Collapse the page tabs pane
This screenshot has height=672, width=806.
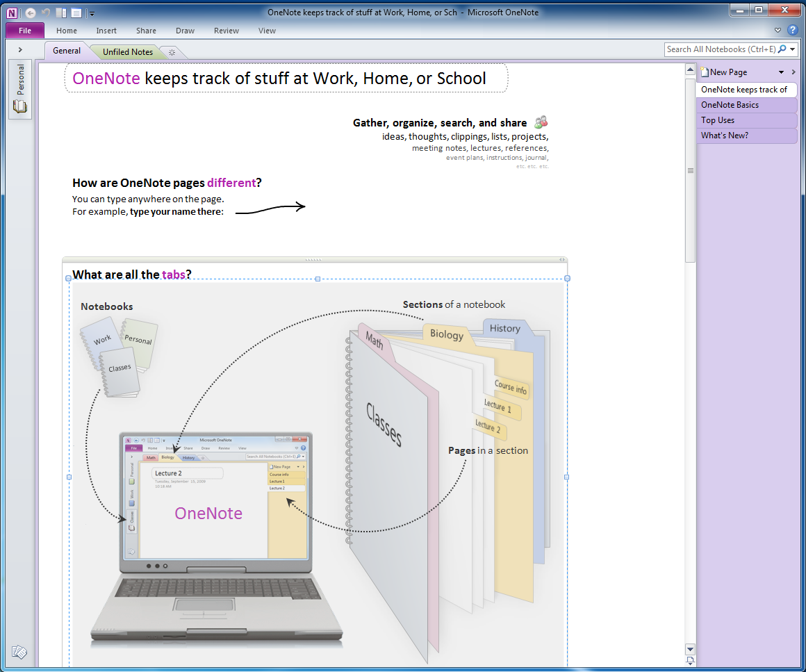click(x=793, y=72)
